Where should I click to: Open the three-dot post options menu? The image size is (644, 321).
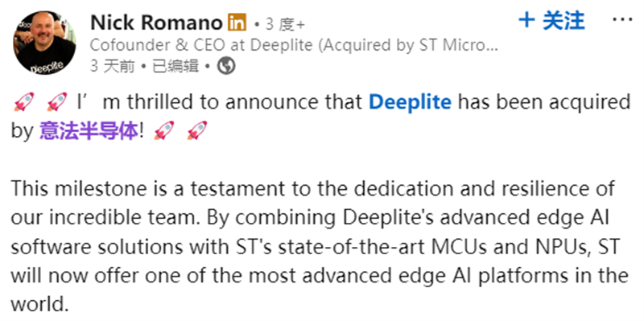tap(621, 19)
